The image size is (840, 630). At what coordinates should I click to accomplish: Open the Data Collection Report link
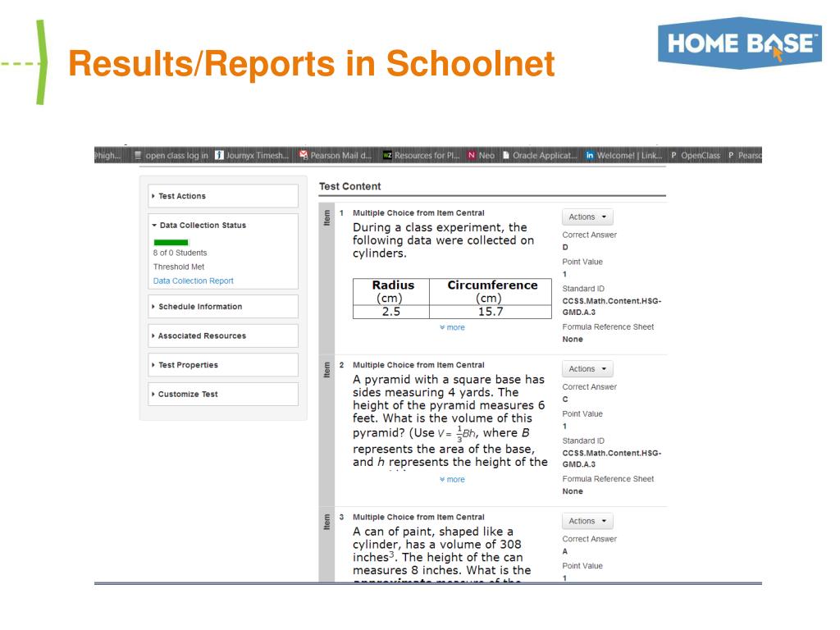(194, 281)
